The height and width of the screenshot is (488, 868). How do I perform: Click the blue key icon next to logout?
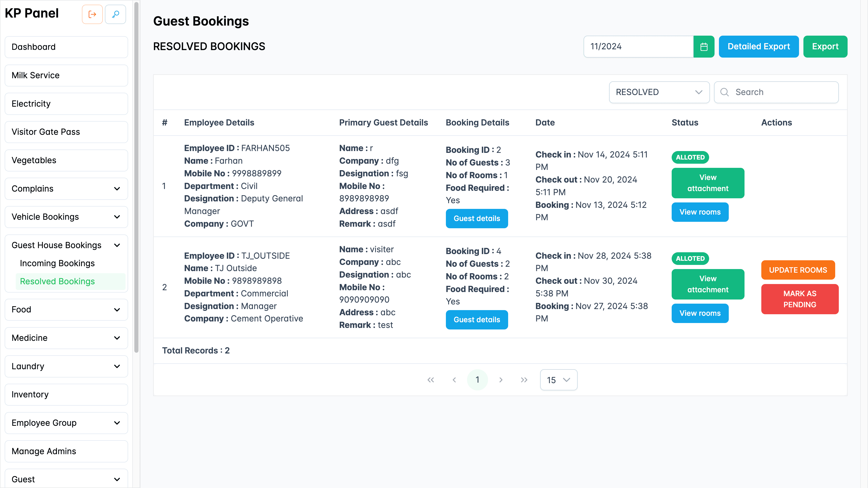[x=115, y=14]
